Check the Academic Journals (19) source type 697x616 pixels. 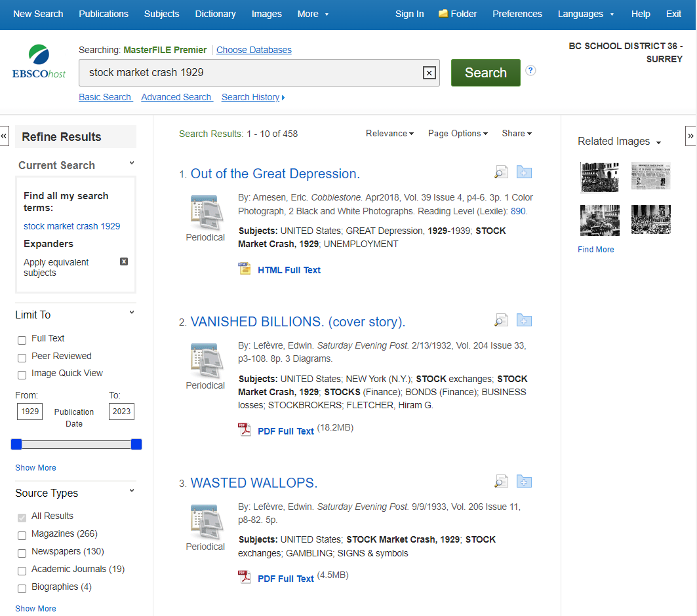coord(22,571)
